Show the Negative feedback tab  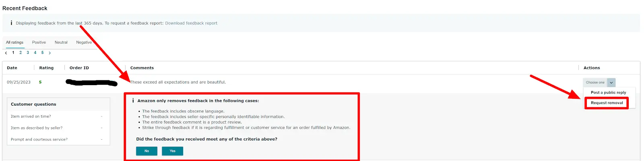[84, 42]
